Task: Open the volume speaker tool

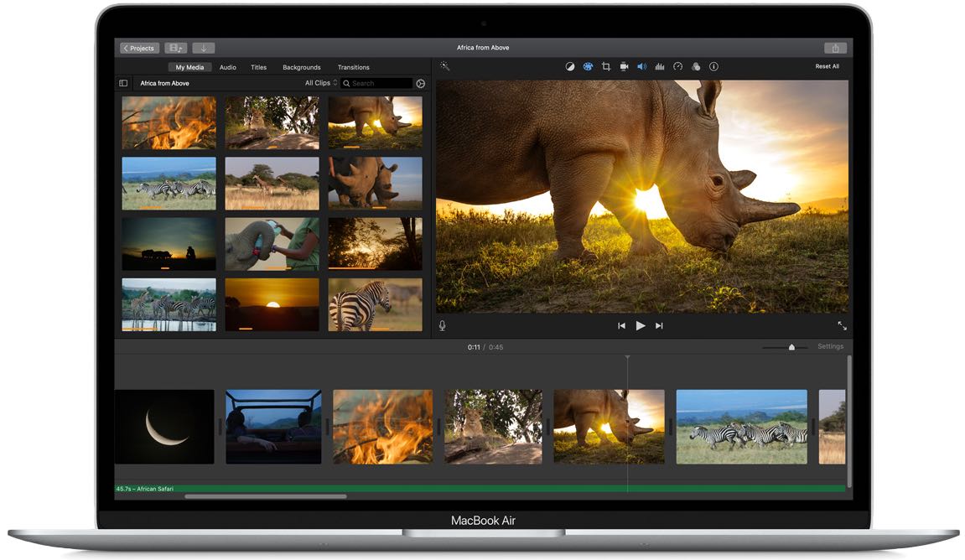Action: 641,66
